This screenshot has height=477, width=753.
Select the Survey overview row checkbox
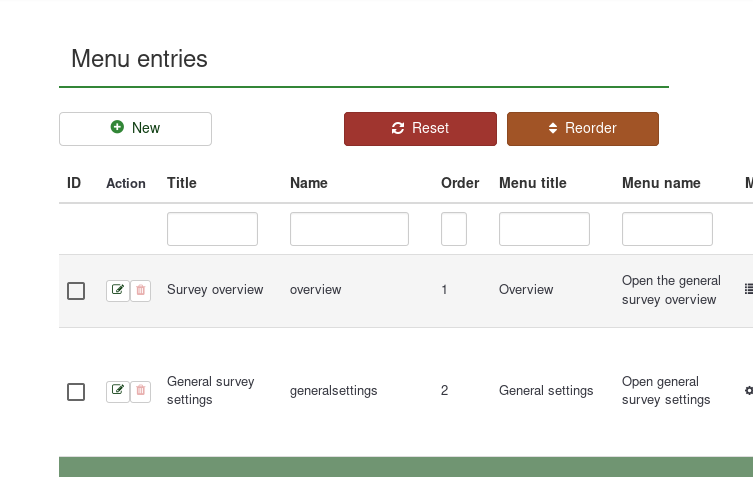tap(76, 291)
